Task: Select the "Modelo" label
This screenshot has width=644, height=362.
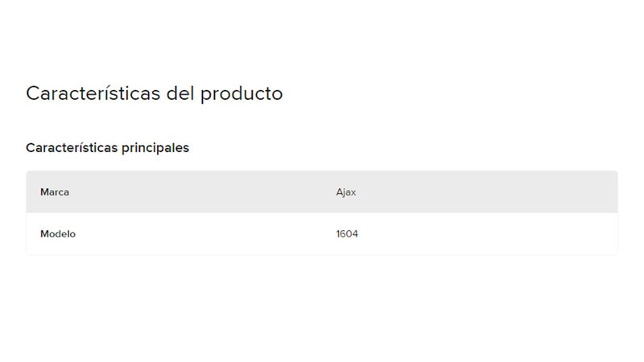Action: (58, 234)
